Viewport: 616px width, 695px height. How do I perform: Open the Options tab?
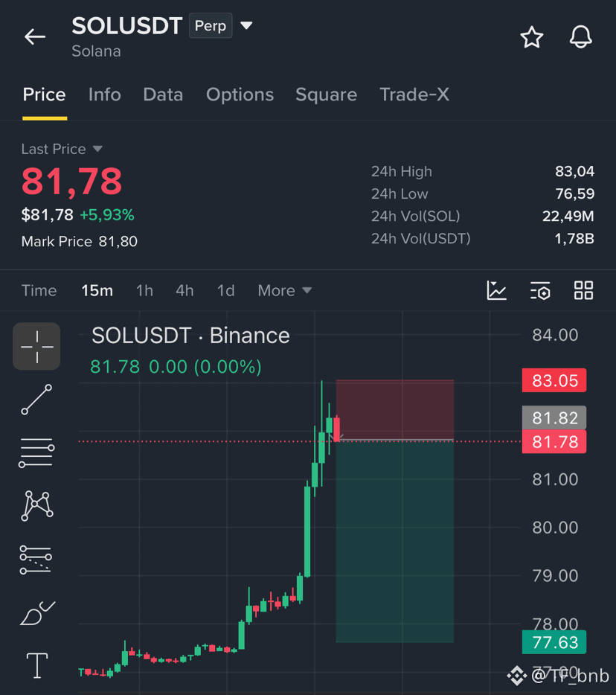pos(240,95)
